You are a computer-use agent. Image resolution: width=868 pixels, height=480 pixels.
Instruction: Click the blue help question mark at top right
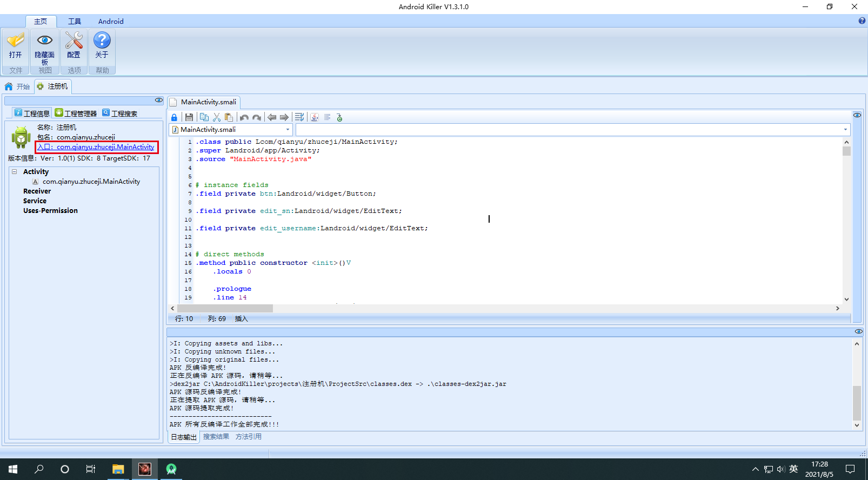pos(862,21)
